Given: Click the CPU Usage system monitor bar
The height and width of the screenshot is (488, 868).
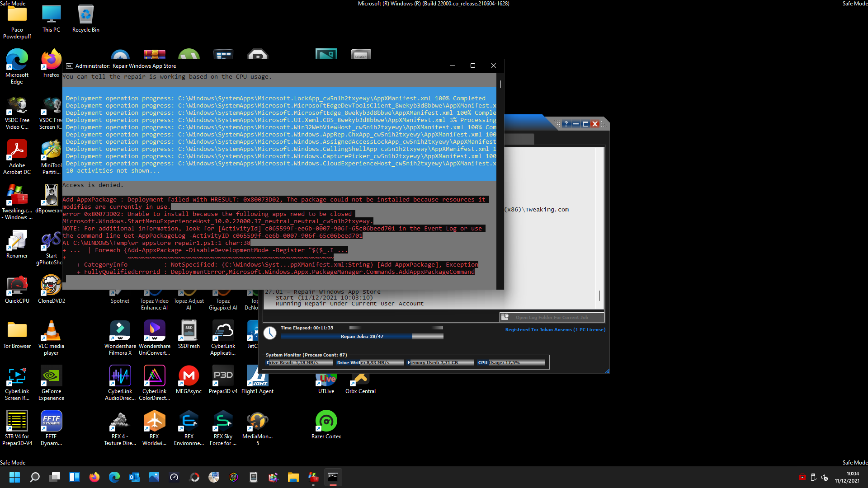Looking at the screenshot, I should pyautogui.click(x=511, y=362).
